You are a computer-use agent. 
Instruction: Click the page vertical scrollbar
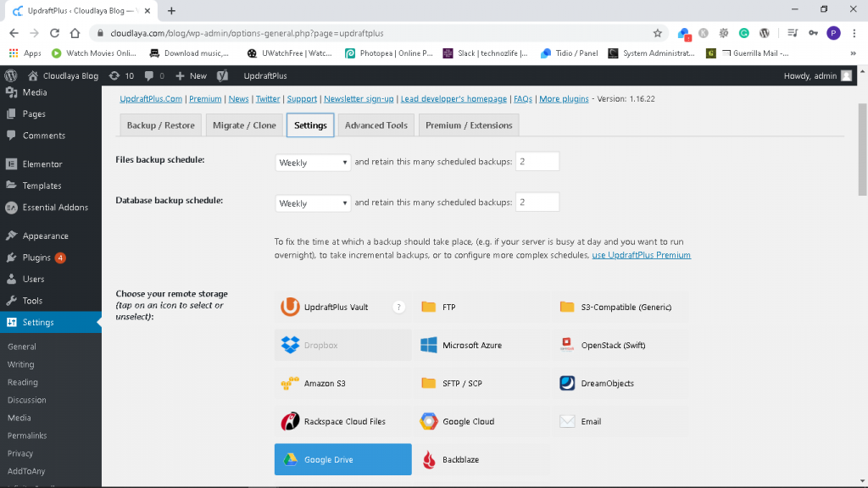[x=862, y=149]
